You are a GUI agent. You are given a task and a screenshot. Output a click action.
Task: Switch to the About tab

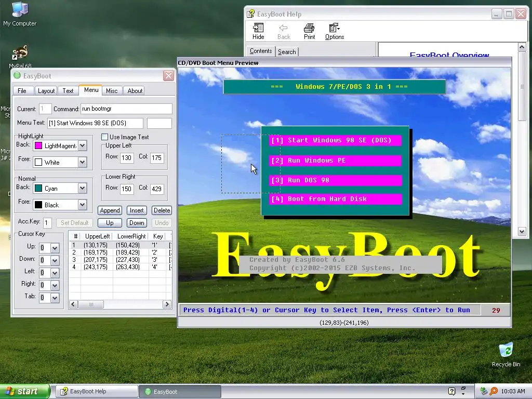[x=135, y=90]
